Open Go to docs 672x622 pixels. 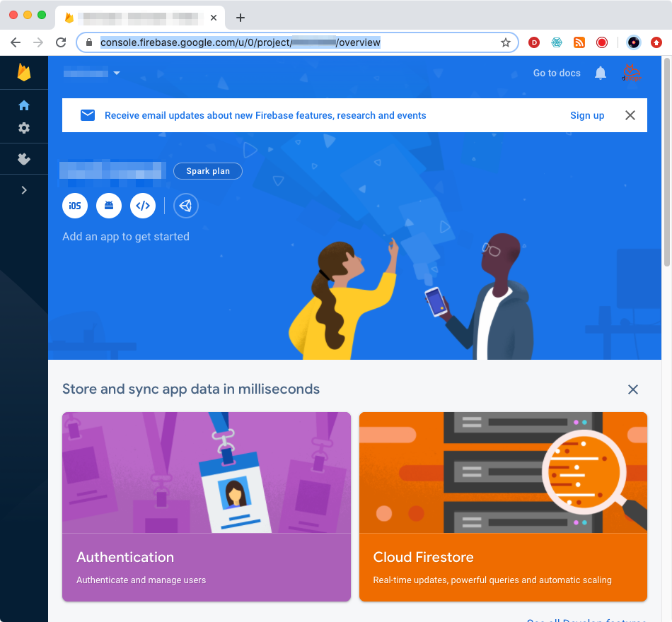pos(556,73)
